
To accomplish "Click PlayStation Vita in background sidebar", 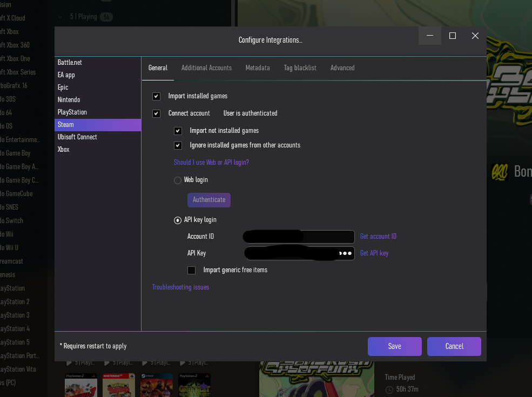I will coord(18,369).
